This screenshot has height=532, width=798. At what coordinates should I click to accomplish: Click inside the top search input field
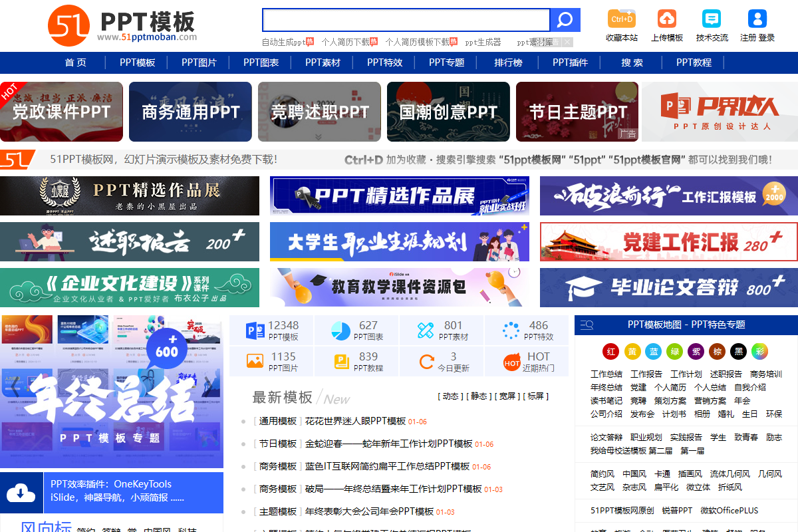(407, 19)
